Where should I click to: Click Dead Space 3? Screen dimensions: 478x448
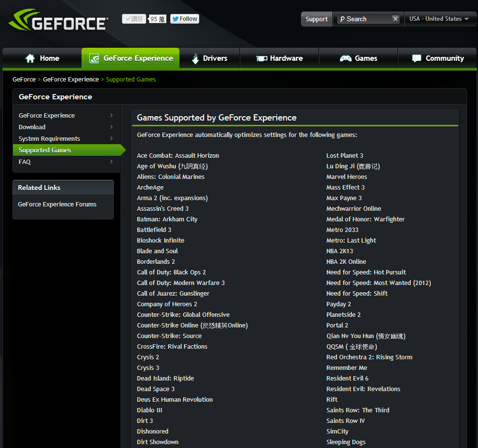[x=155, y=389]
